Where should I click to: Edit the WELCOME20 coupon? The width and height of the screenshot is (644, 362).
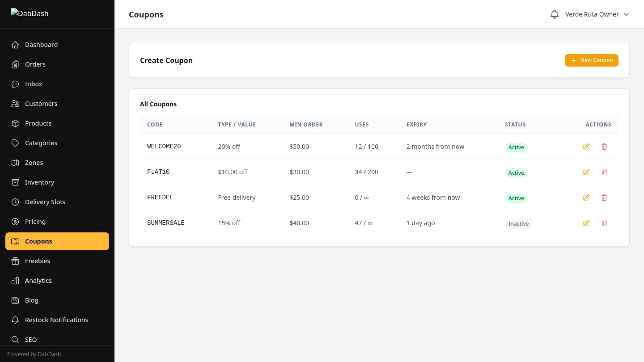pyautogui.click(x=586, y=146)
